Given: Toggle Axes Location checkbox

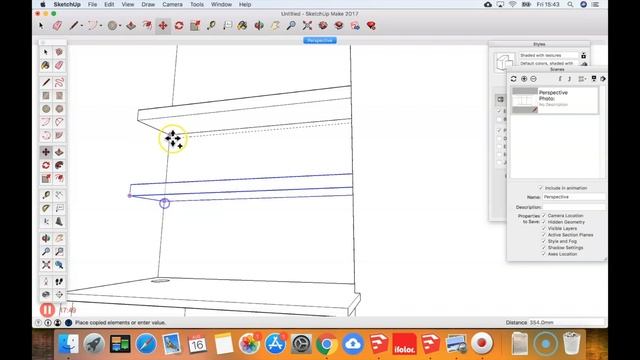Looking at the screenshot, I should pos(544,254).
